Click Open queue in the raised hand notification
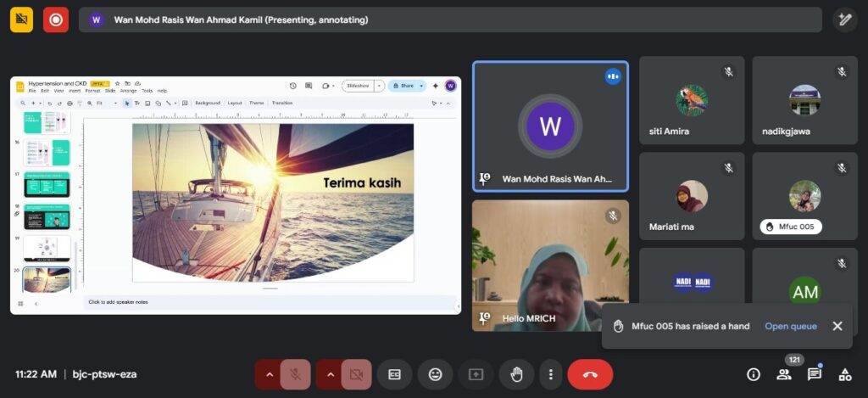This screenshot has width=868, height=398. (x=790, y=326)
